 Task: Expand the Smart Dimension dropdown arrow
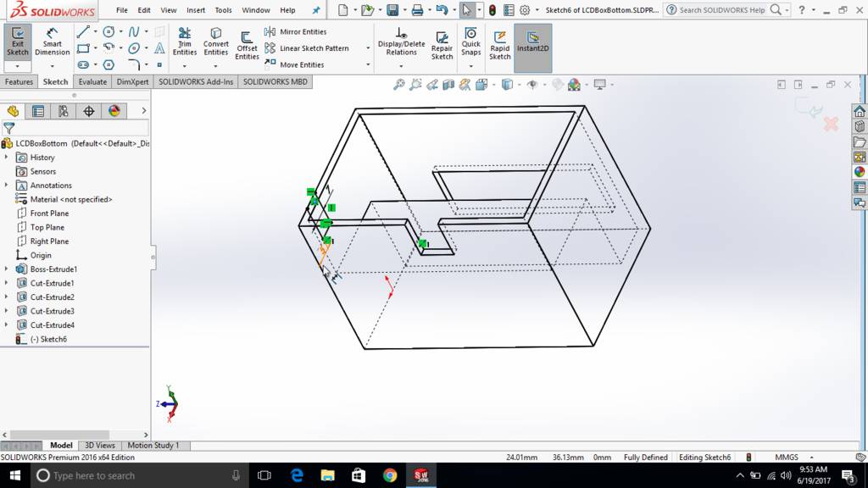pos(52,66)
